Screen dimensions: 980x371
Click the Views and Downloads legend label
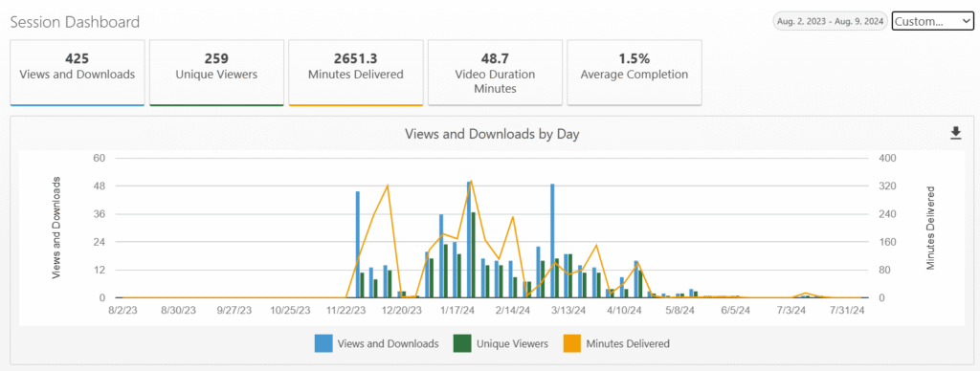[388, 343]
